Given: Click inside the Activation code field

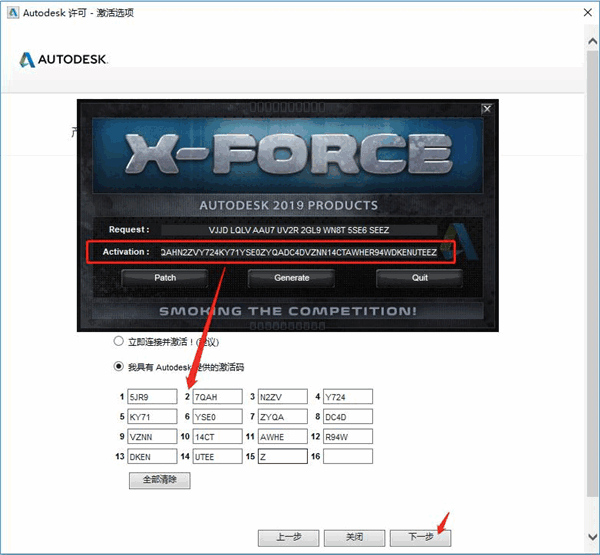Looking at the screenshot, I should click(x=296, y=252).
